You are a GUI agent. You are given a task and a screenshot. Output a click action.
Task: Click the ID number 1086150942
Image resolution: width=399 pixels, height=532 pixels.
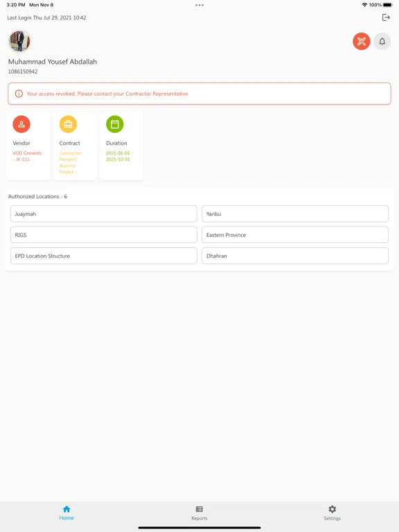click(x=23, y=71)
